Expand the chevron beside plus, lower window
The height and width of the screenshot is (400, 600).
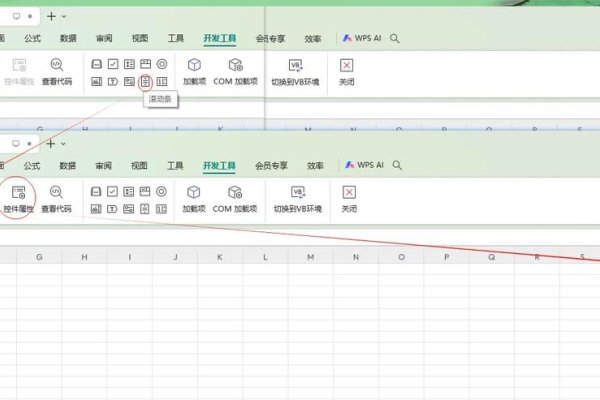[x=63, y=144]
